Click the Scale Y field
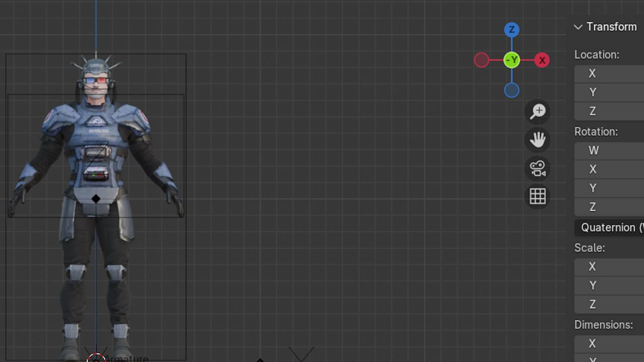Viewport: 644px width, 362px height. pyautogui.click(x=609, y=286)
